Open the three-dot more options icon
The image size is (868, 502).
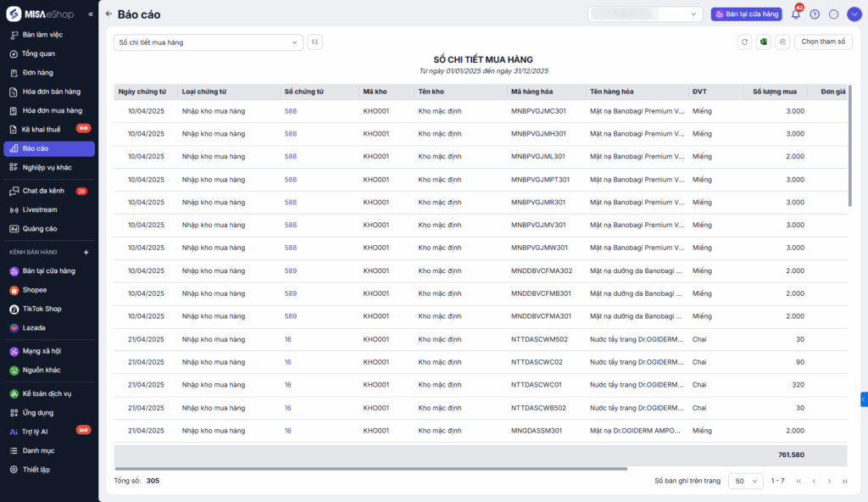pos(833,14)
